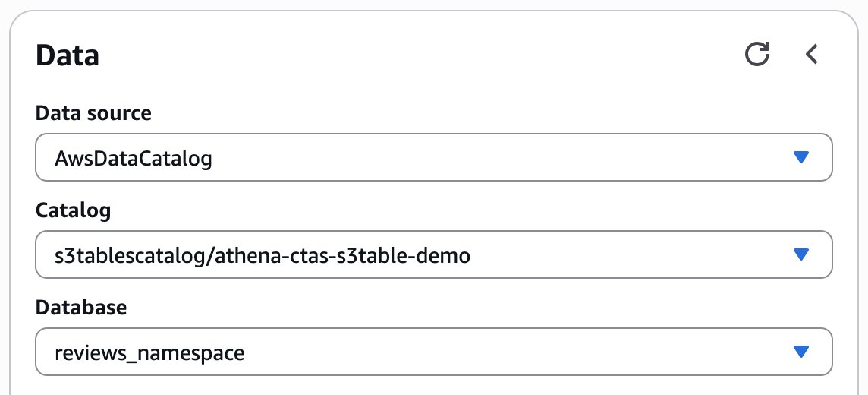Screen dimensions: 868x395
Task: Refresh the Data panel resources
Action: click(x=757, y=54)
